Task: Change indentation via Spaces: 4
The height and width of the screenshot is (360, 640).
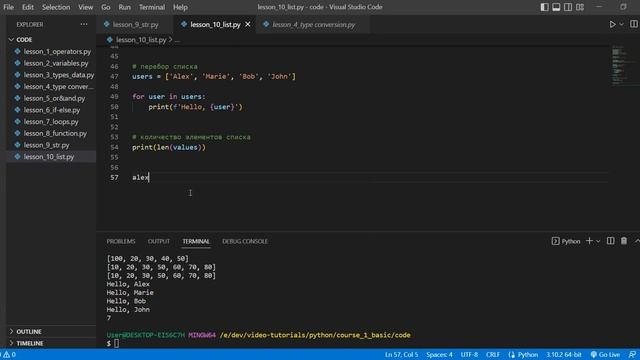Action: click(439, 354)
